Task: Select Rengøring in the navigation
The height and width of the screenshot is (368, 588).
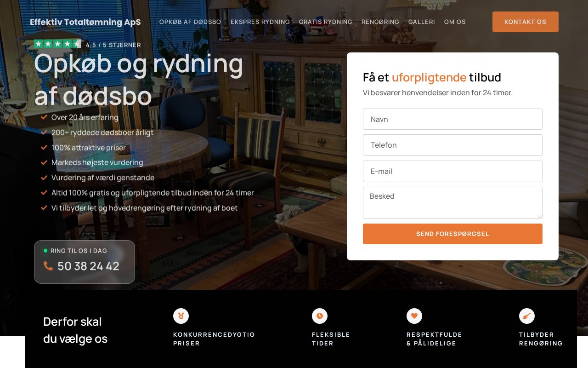Action: coord(380,22)
